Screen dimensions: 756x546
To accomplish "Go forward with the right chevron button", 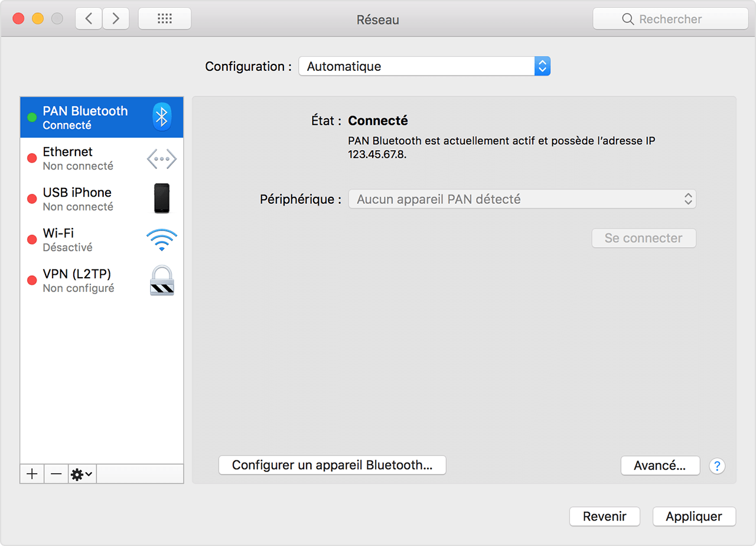I will click(x=116, y=19).
